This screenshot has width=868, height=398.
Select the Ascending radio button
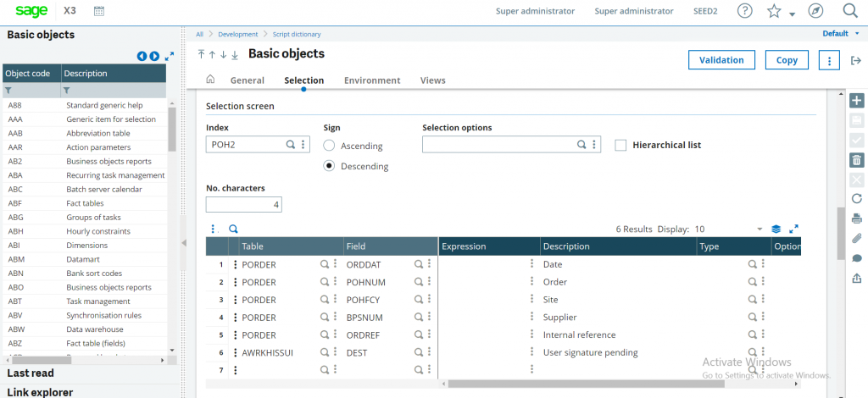[330, 146]
